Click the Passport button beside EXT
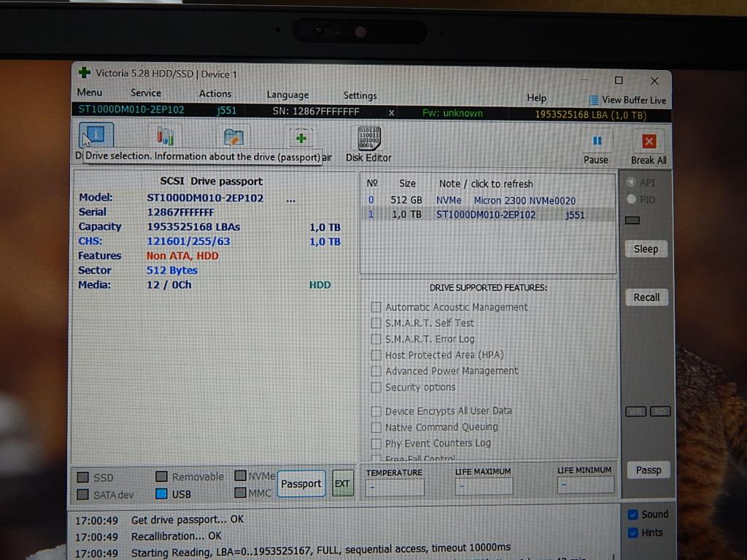The height and width of the screenshot is (560, 747). point(301,483)
